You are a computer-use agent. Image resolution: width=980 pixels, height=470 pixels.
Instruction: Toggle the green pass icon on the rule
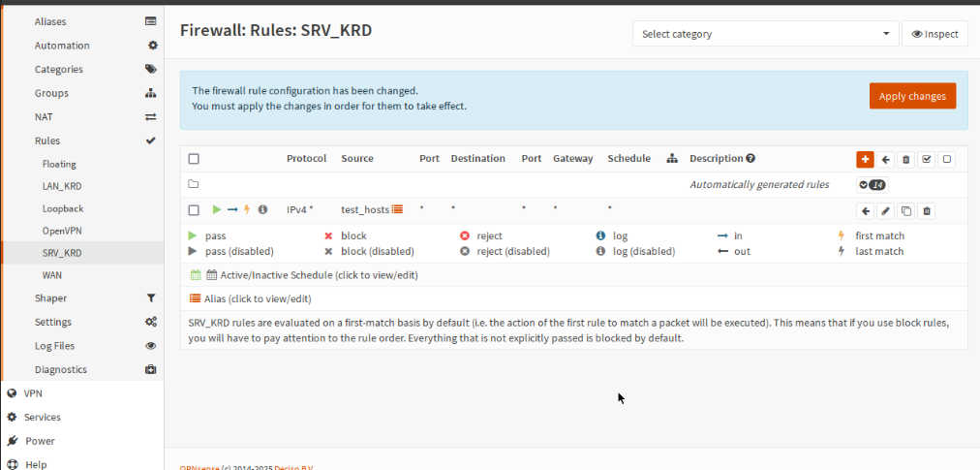click(x=217, y=209)
